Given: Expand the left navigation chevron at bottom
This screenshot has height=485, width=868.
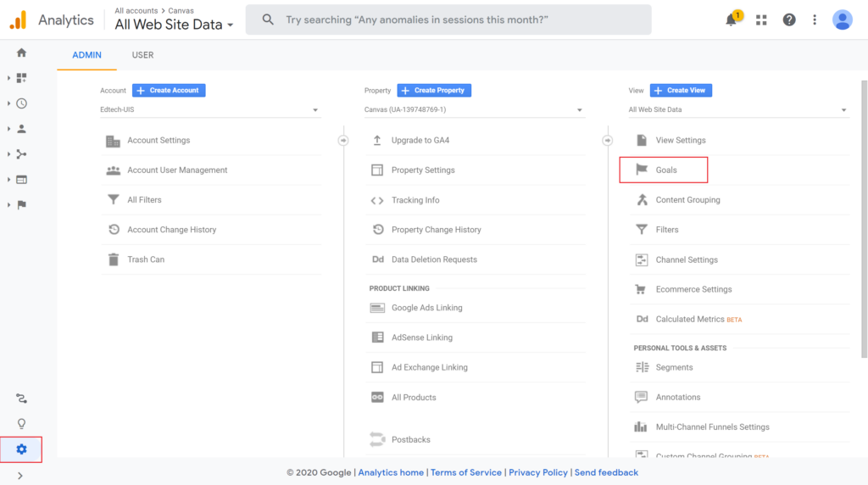Looking at the screenshot, I should click(x=20, y=476).
